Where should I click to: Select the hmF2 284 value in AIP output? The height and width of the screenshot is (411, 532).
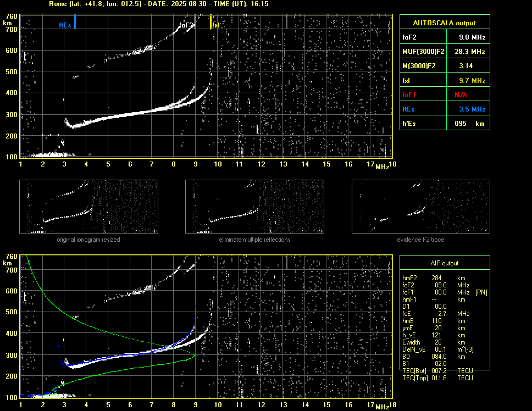pos(436,277)
